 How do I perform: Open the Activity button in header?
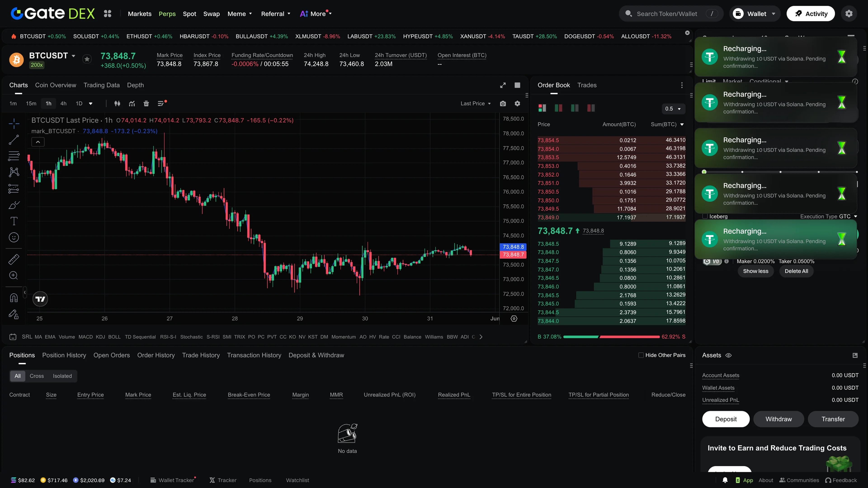[x=810, y=14]
